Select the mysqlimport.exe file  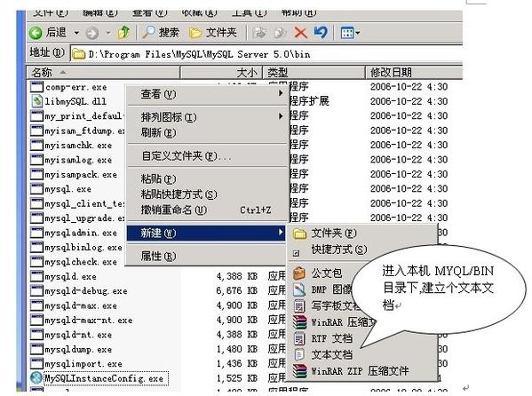[76, 364]
